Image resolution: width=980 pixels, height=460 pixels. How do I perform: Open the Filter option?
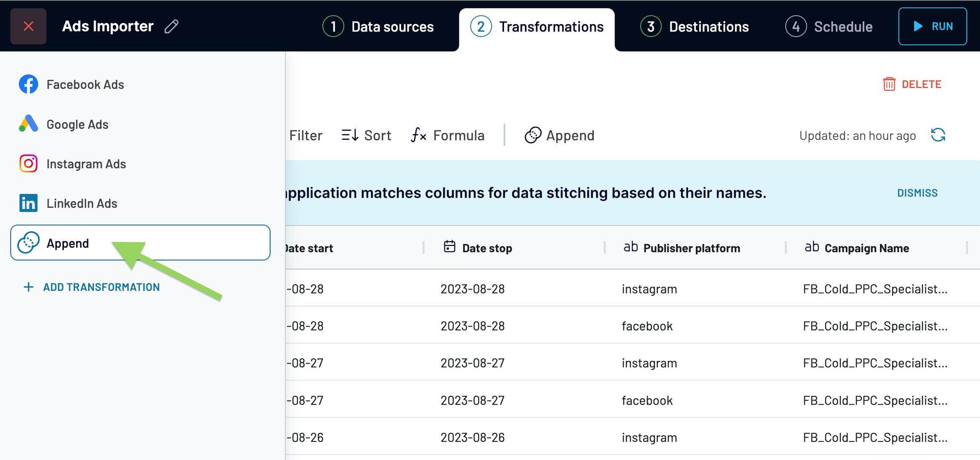[x=305, y=135]
